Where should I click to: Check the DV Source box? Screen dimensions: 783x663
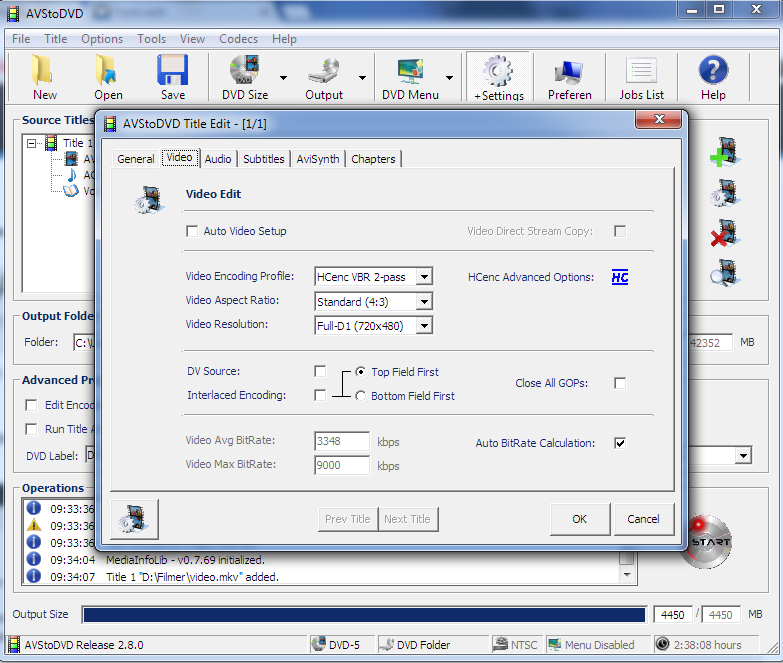coord(320,371)
